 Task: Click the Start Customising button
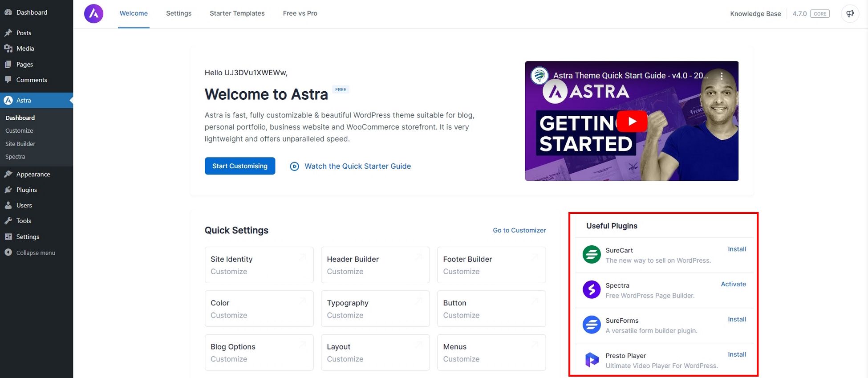pyautogui.click(x=240, y=166)
